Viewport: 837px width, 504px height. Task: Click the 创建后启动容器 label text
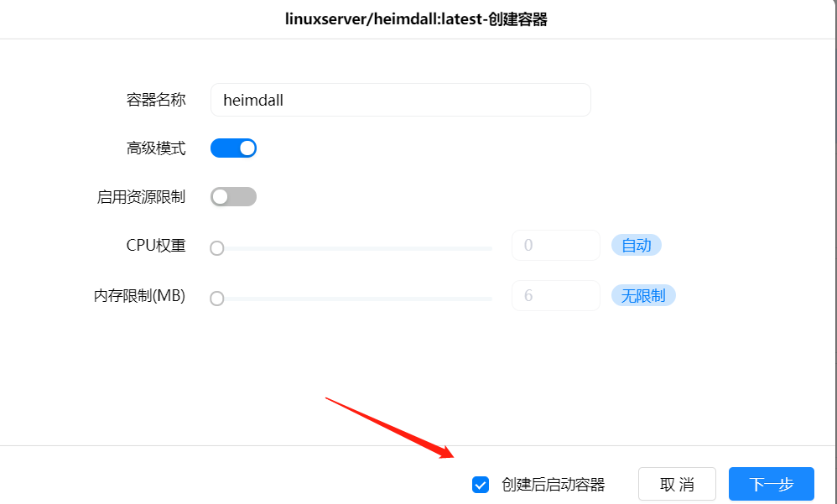click(553, 484)
